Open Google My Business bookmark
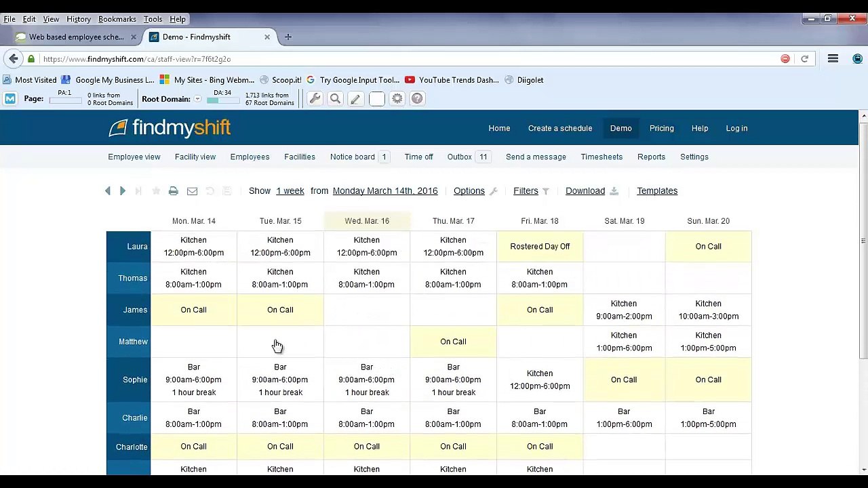The height and width of the screenshot is (488, 868). coord(108,80)
